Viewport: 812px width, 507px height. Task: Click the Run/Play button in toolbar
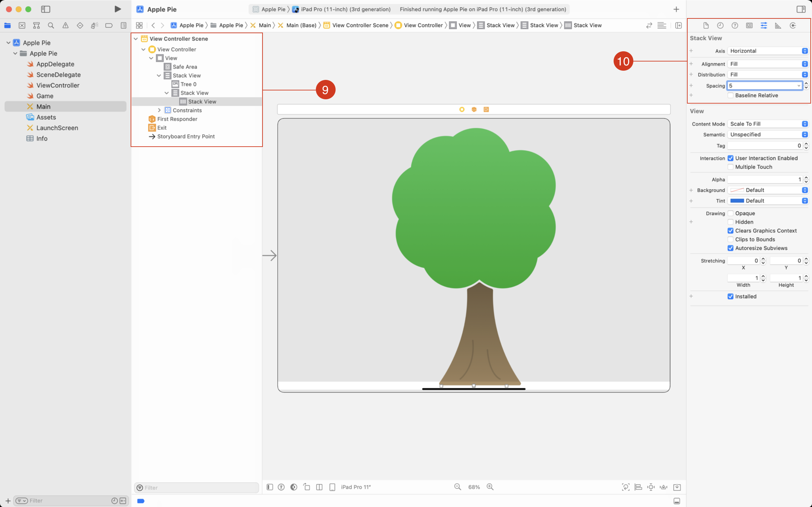pos(117,8)
